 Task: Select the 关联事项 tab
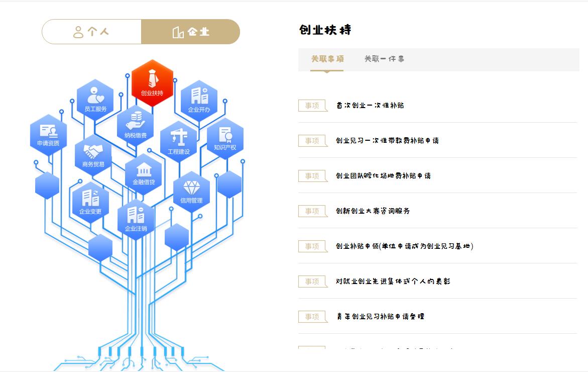(x=327, y=59)
